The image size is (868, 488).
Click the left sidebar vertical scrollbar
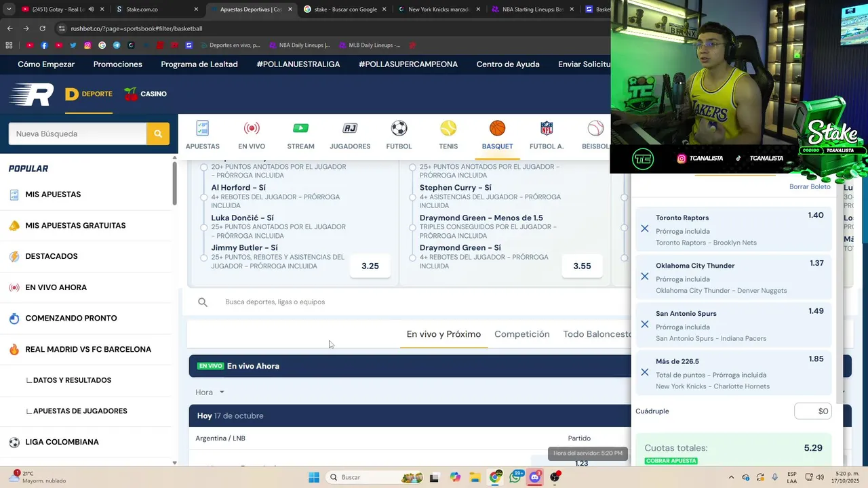174,183
